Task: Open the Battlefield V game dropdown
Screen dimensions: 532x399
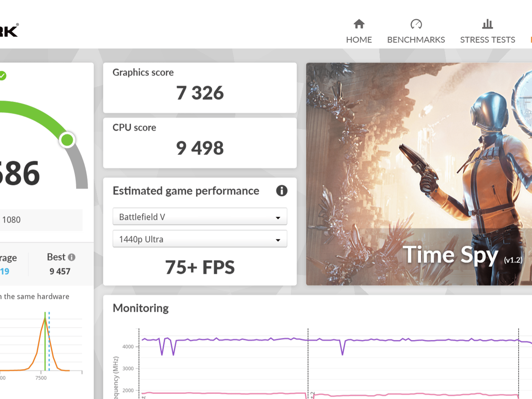Action: pyautogui.click(x=200, y=217)
